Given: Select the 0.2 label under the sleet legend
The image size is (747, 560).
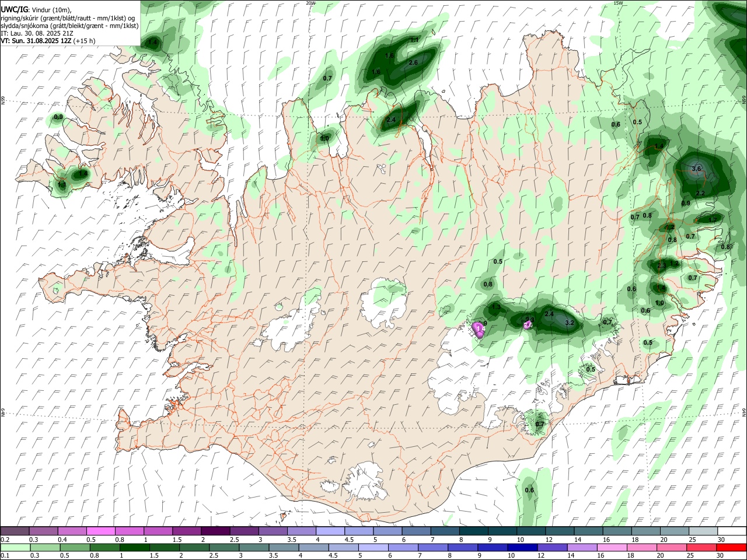Looking at the screenshot, I should tap(5, 540).
